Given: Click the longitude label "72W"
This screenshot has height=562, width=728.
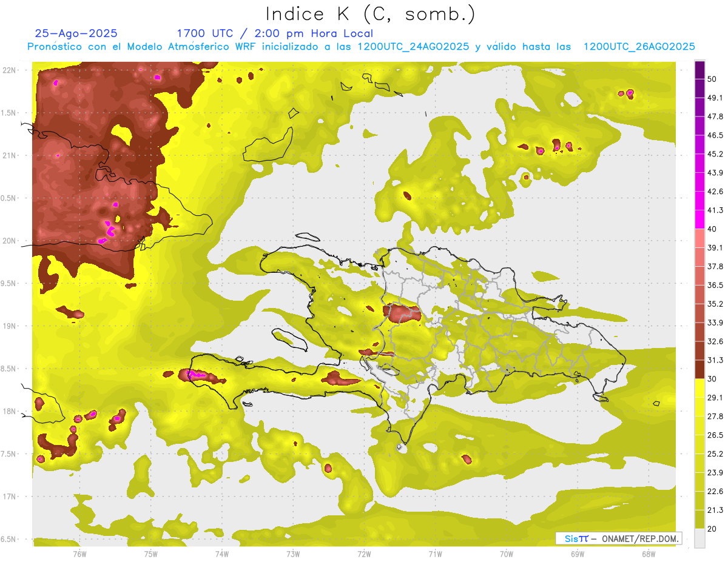Looking at the screenshot, I should point(364,554).
